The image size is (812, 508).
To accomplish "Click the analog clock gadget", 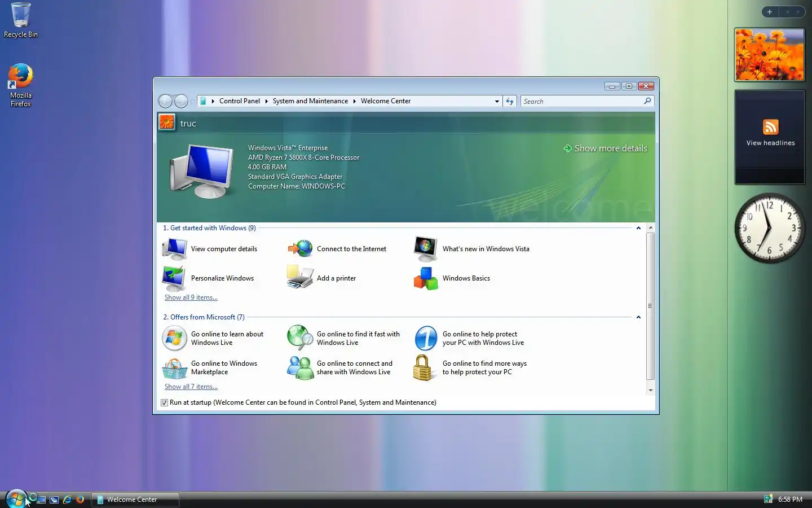I will point(769,228).
